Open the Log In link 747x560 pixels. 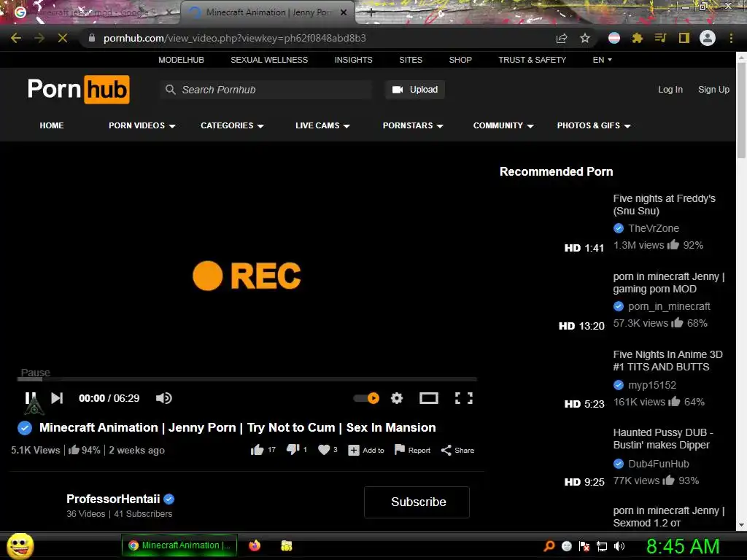670,90
